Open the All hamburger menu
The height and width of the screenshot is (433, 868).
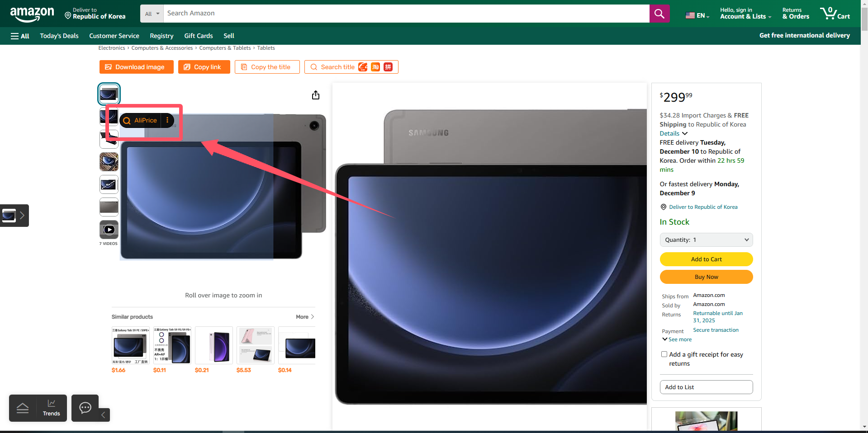point(20,36)
